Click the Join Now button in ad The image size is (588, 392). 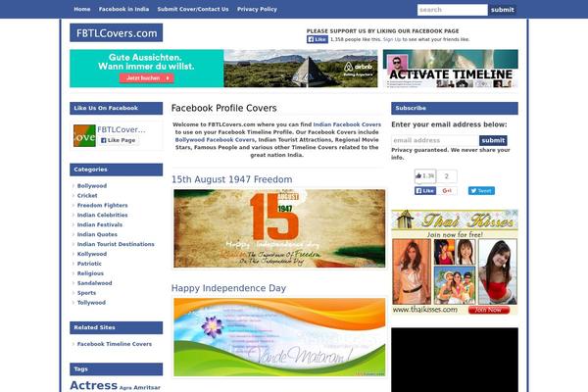pos(489,311)
